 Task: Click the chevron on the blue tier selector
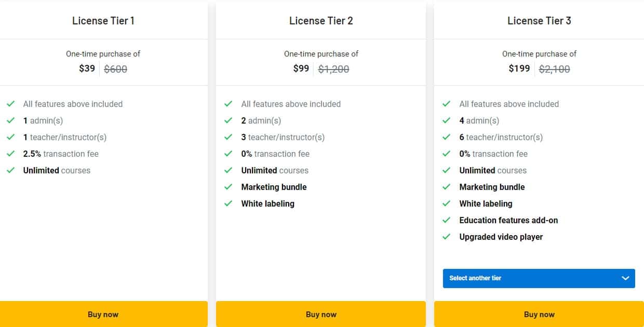pyautogui.click(x=625, y=278)
